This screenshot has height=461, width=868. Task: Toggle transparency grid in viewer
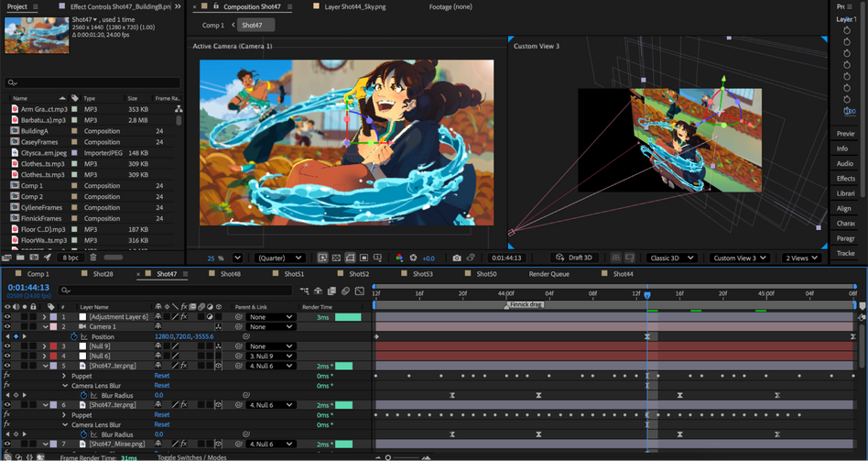(336, 258)
